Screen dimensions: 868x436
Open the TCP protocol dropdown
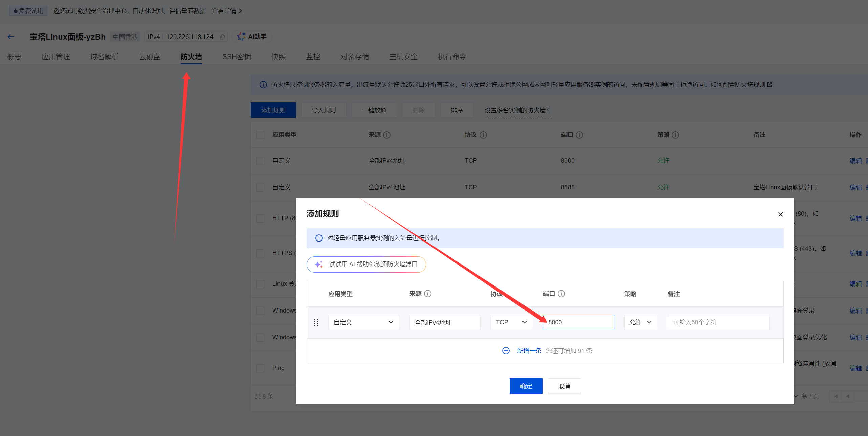pyautogui.click(x=511, y=322)
